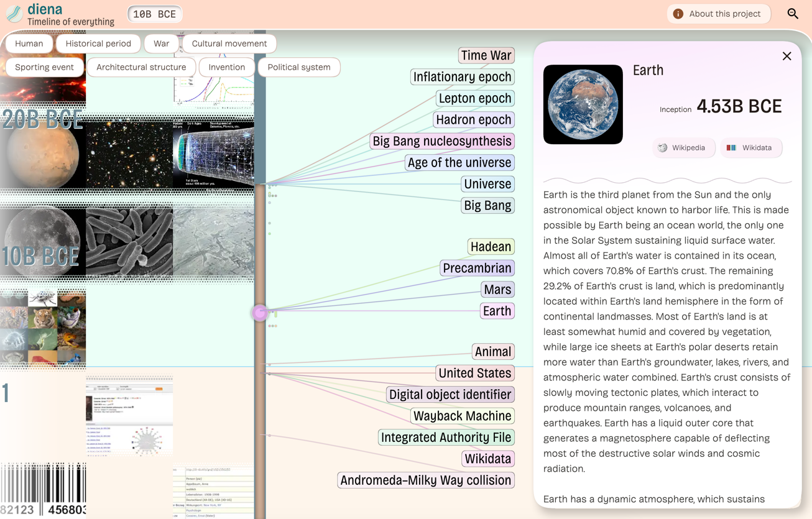
Task: Select the Mars timeline label
Action: 497,289
